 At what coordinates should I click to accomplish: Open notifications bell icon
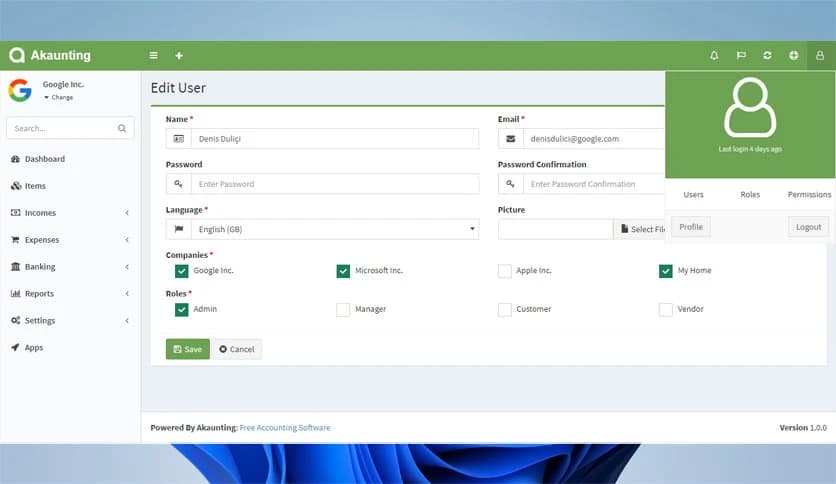click(x=714, y=55)
